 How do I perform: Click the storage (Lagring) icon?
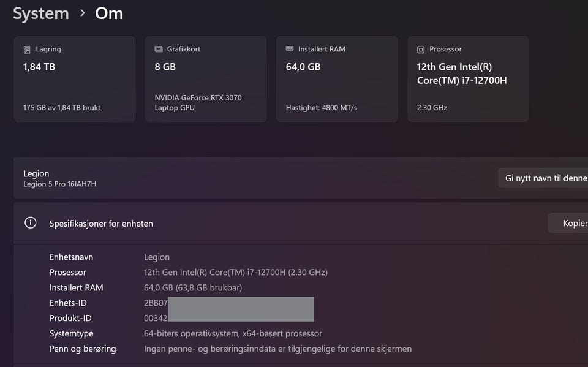point(27,50)
